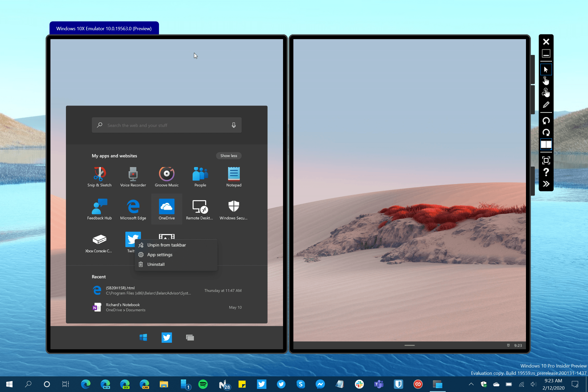Open App settings from the context menu

click(x=160, y=255)
